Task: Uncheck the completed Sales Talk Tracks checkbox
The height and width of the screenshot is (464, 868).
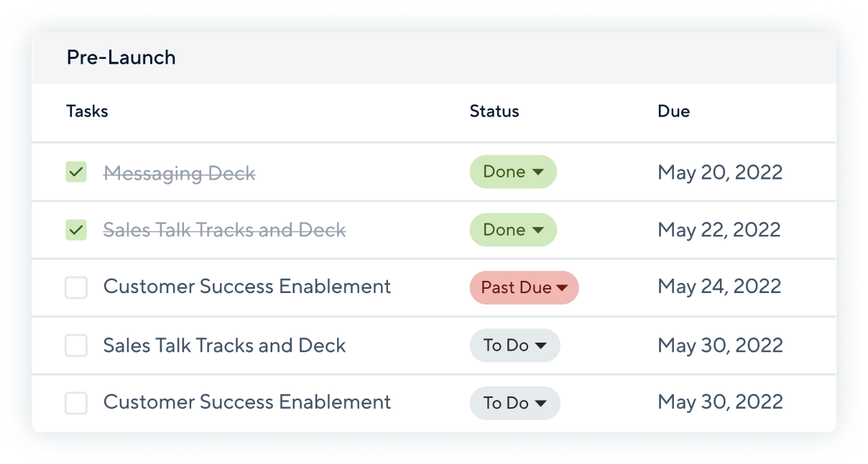Action: tap(76, 230)
